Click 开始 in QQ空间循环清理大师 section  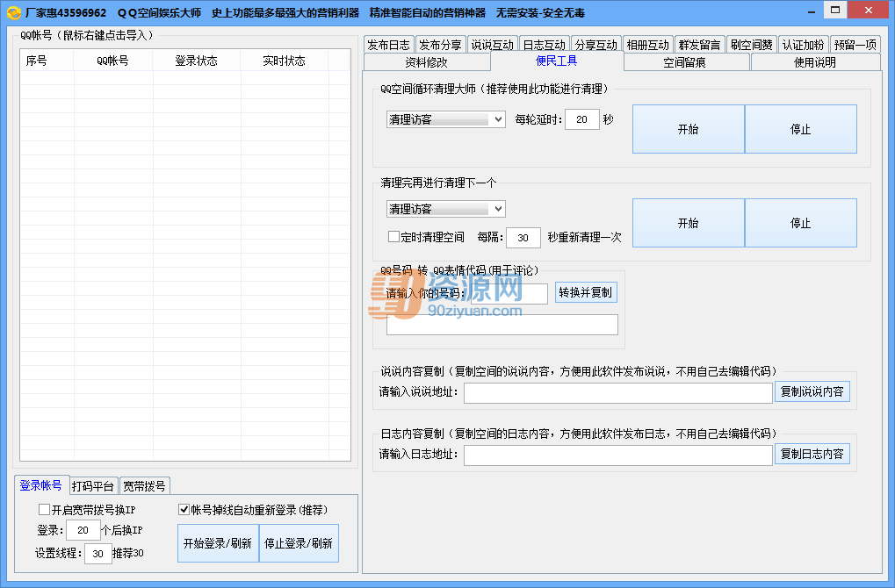689,129
